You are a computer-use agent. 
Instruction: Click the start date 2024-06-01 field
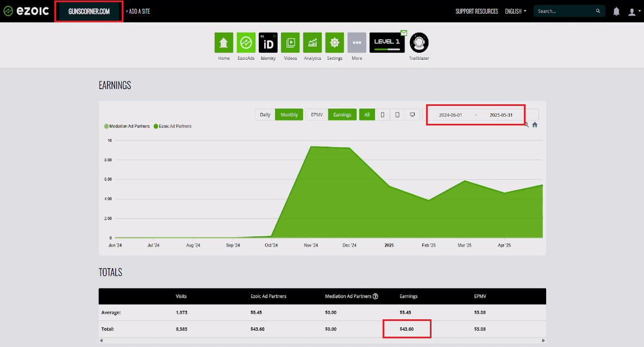click(450, 115)
